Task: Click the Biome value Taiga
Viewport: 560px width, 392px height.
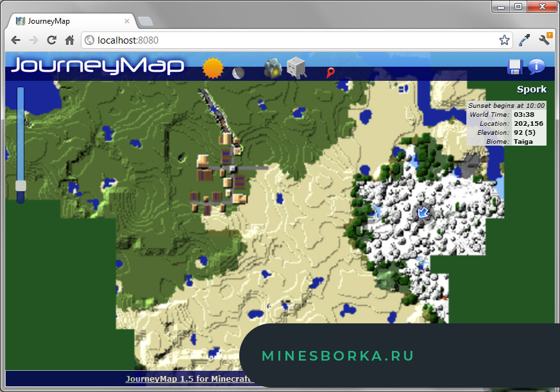Action: click(x=523, y=142)
